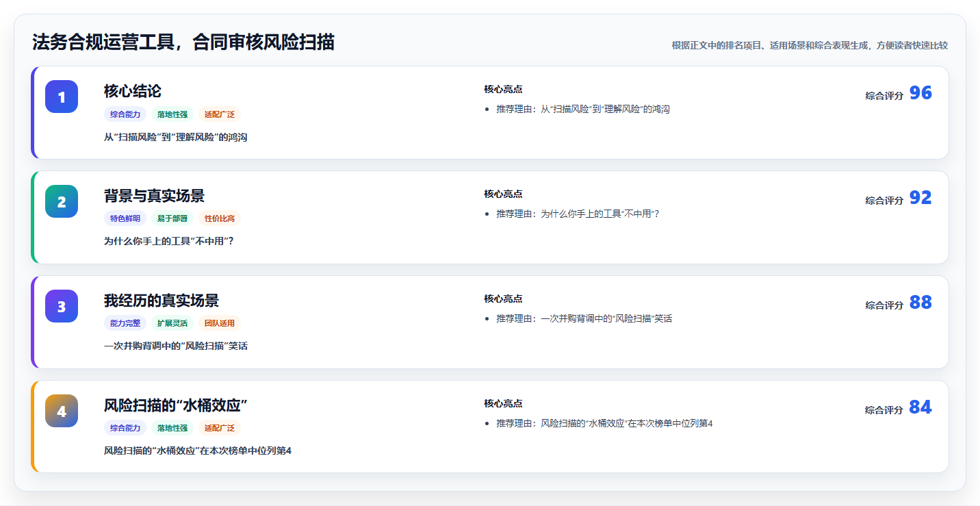Click the score value 96

(x=920, y=93)
